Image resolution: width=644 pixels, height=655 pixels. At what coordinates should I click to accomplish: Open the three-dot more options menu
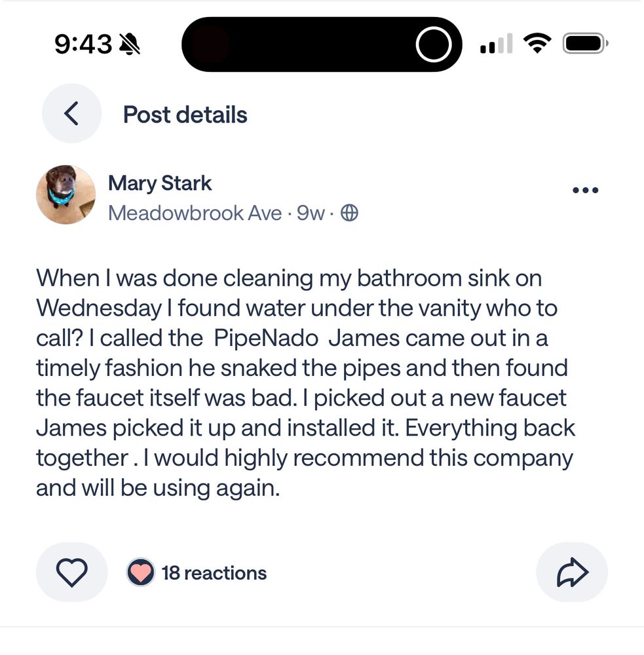[x=585, y=191]
